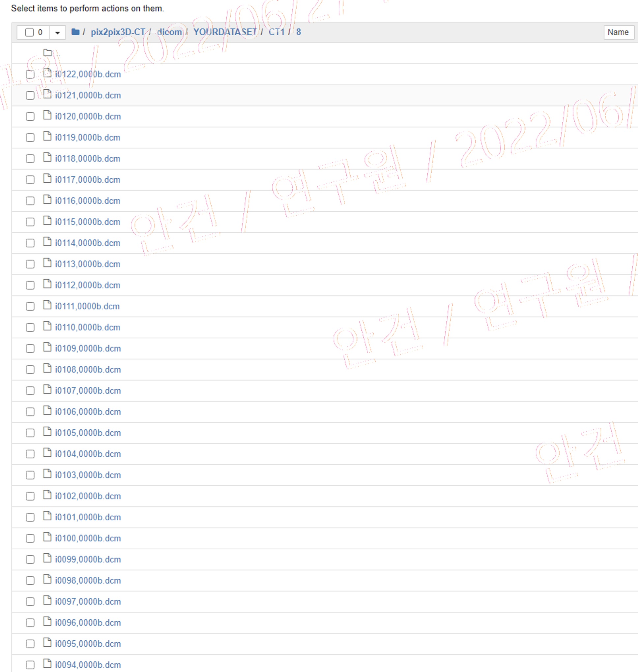638x672 pixels.
Task: Click the file icon beside i0115,0000b.dcm
Action: (x=47, y=221)
